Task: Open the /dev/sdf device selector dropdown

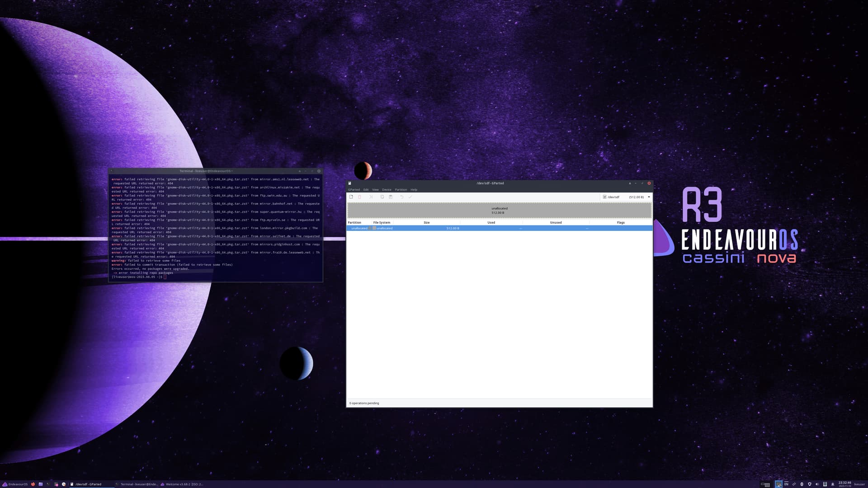Action: tap(626, 197)
